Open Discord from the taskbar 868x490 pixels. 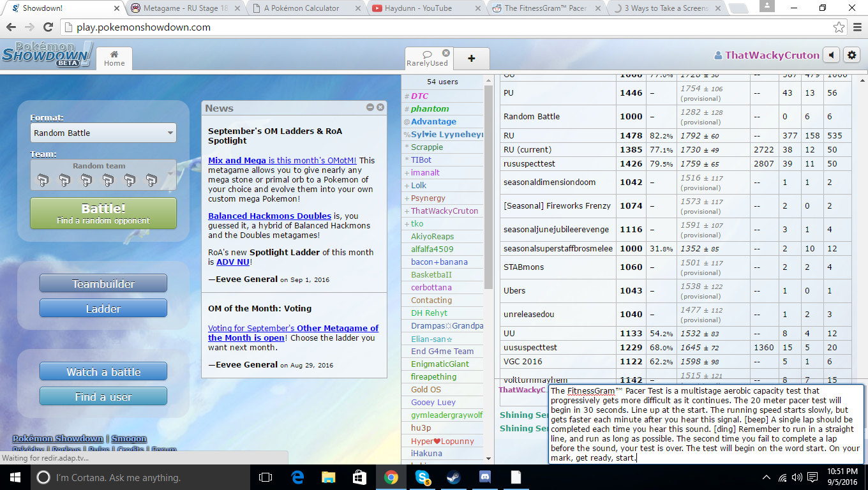[x=485, y=477]
